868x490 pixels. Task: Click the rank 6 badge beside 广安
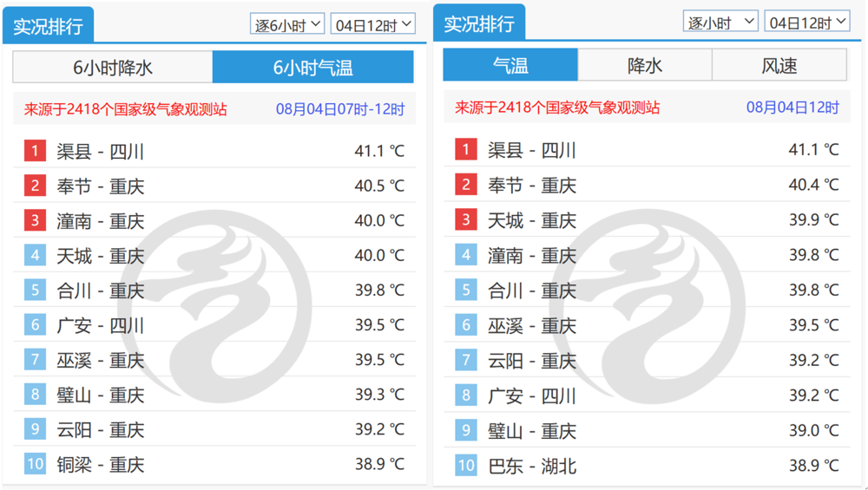(35, 325)
